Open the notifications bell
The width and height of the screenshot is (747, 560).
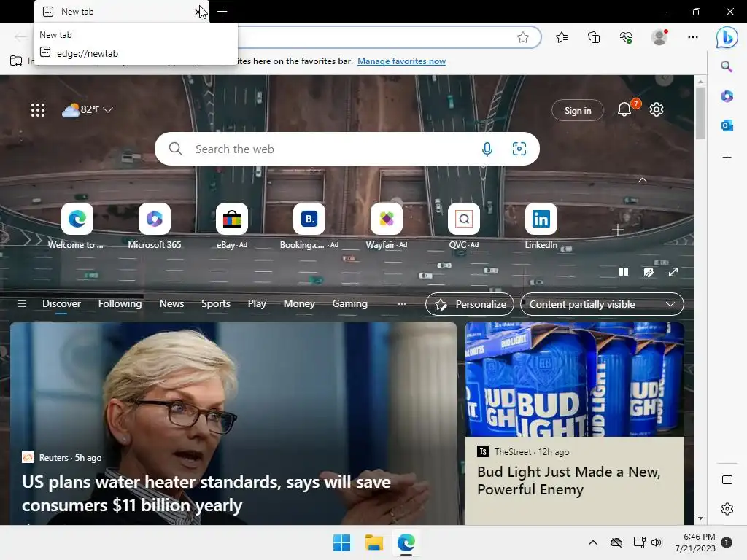coord(624,109)
